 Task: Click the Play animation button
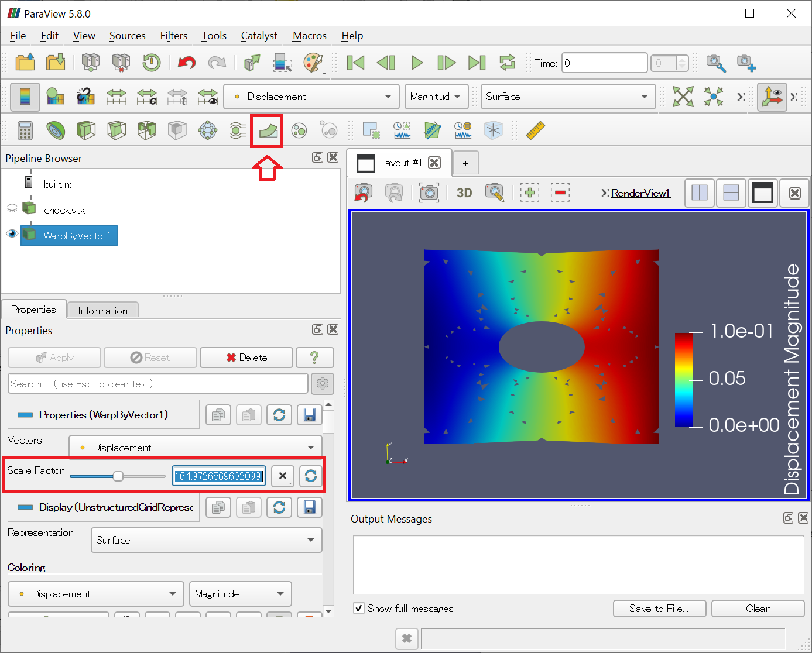[x=416, y=63]
